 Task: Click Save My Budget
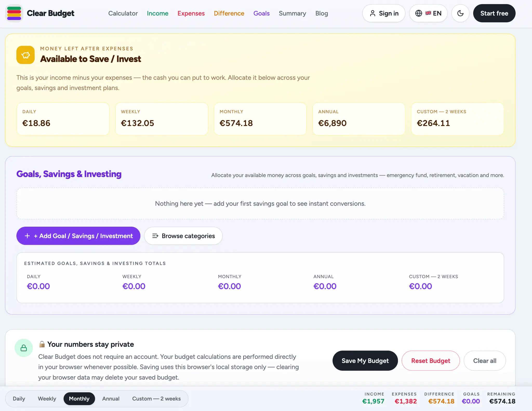click(365, 361)
